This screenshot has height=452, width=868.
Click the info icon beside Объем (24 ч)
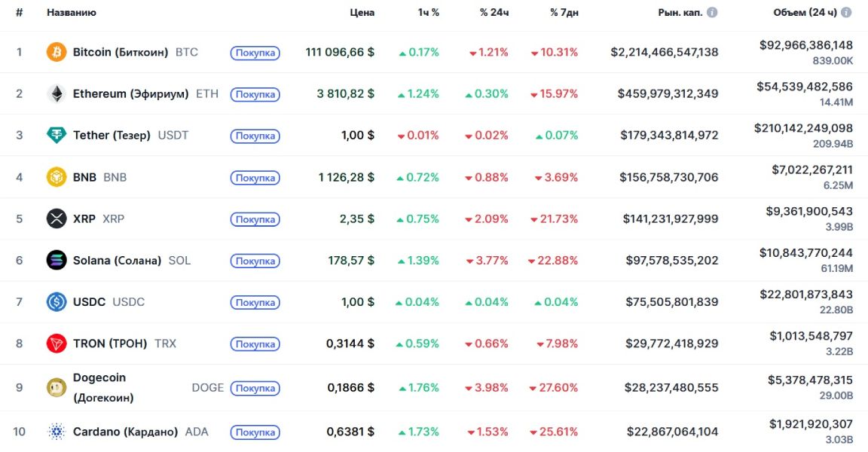pyautogui.click(x=847, y=13)
